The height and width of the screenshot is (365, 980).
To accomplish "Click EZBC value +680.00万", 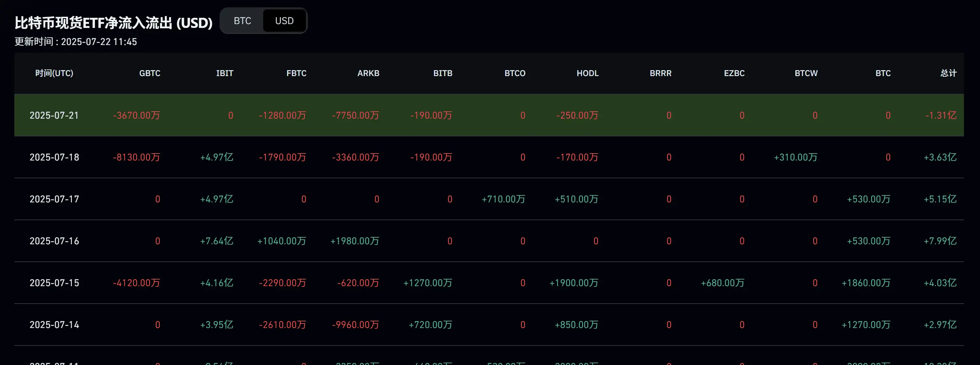I will (x=723, y=283).
